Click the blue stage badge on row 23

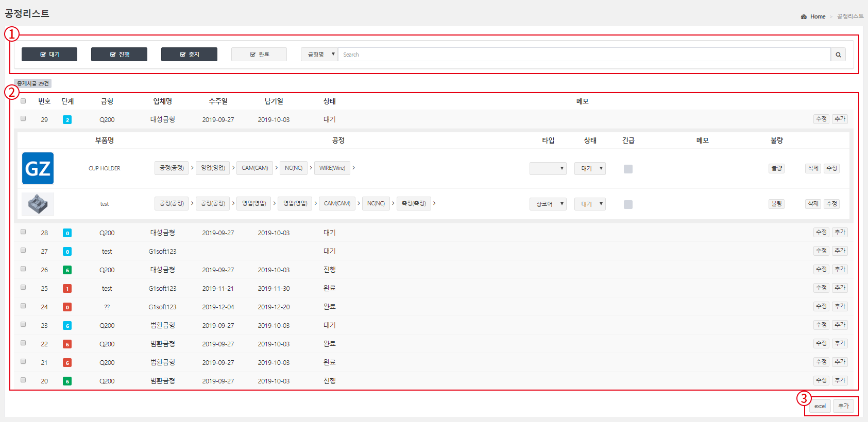[67, 326]
